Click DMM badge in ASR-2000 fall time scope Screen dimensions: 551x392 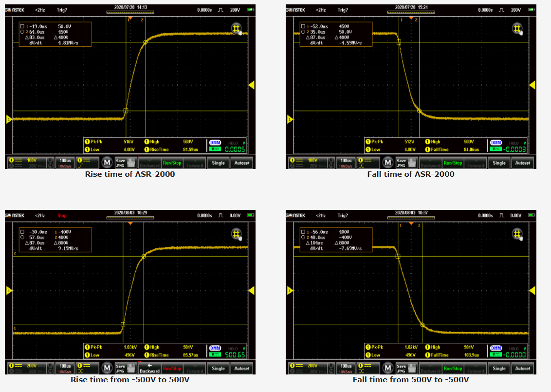click(x=496, y=143)
